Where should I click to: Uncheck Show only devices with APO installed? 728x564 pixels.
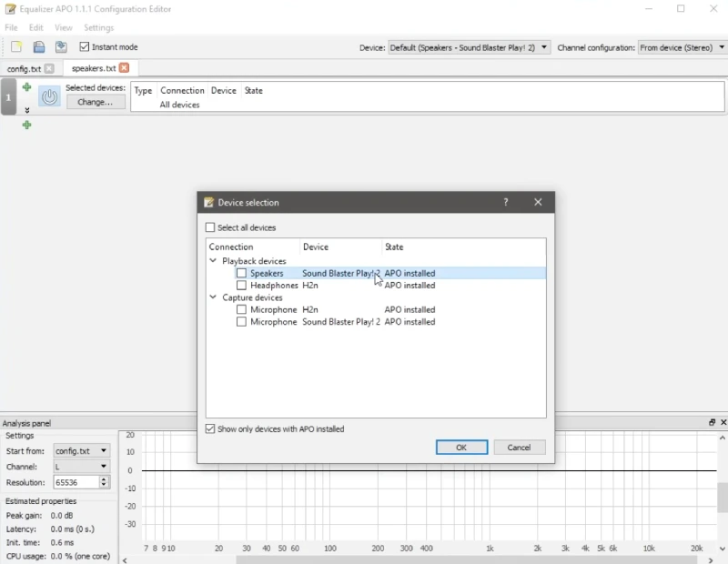(210, 429)
